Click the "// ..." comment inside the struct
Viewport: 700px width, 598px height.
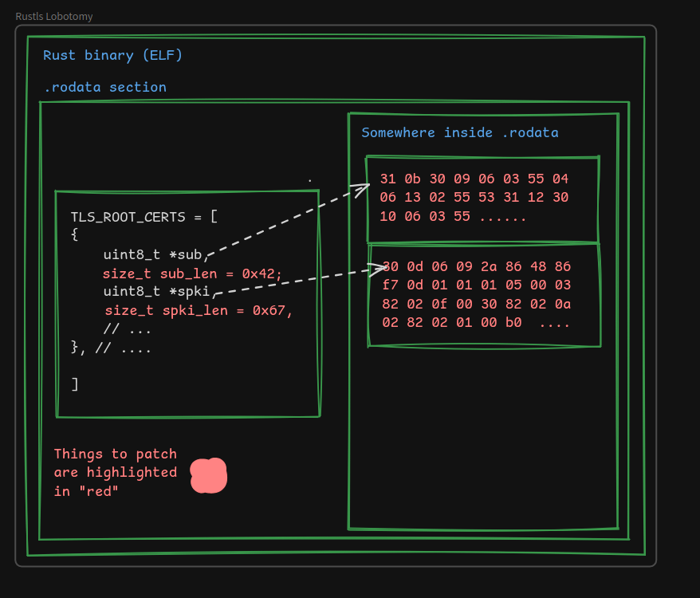click(127, 329)
